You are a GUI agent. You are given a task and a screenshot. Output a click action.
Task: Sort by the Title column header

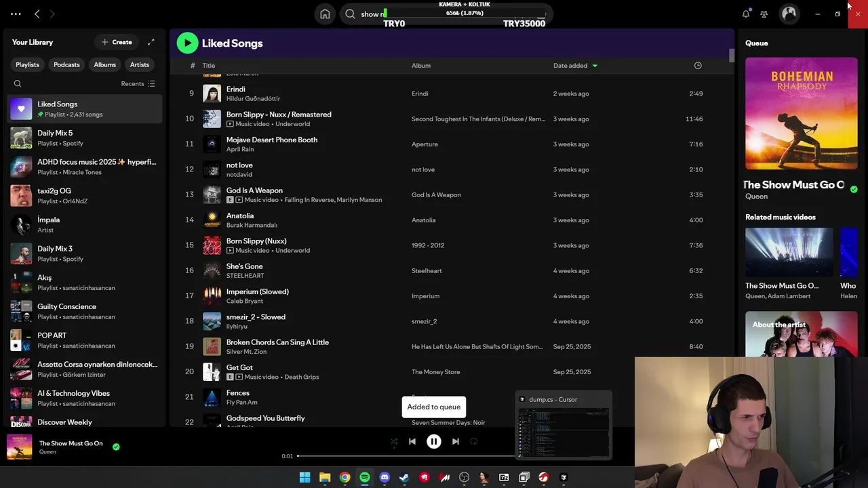pos(209,66)
